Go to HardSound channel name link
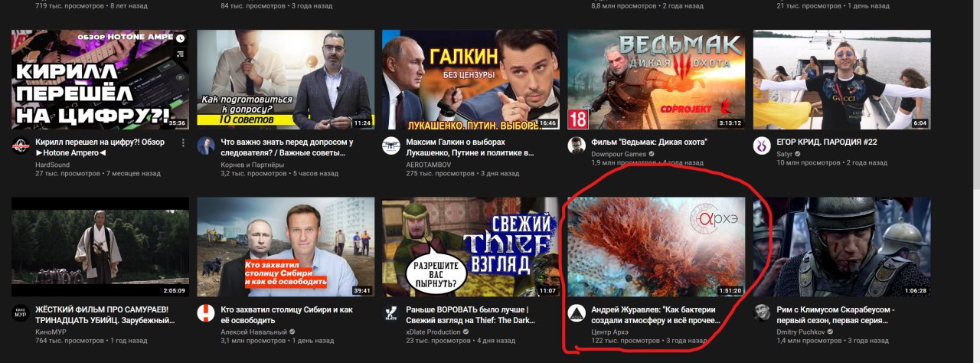Viewport: 980px width, 363px height. click(54, 164)
